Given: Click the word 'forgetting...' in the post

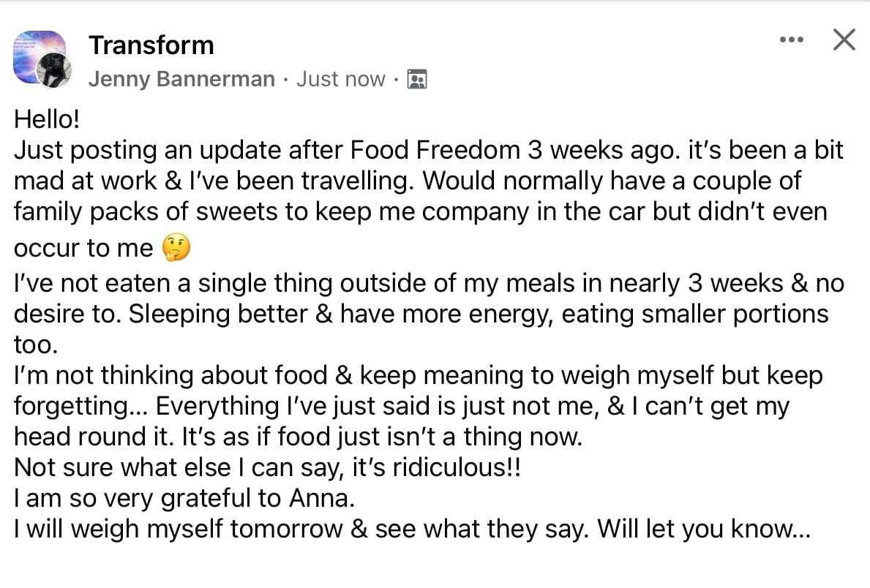Looking at the screenshot, I should pyautogui.click(x=81, y=406).
